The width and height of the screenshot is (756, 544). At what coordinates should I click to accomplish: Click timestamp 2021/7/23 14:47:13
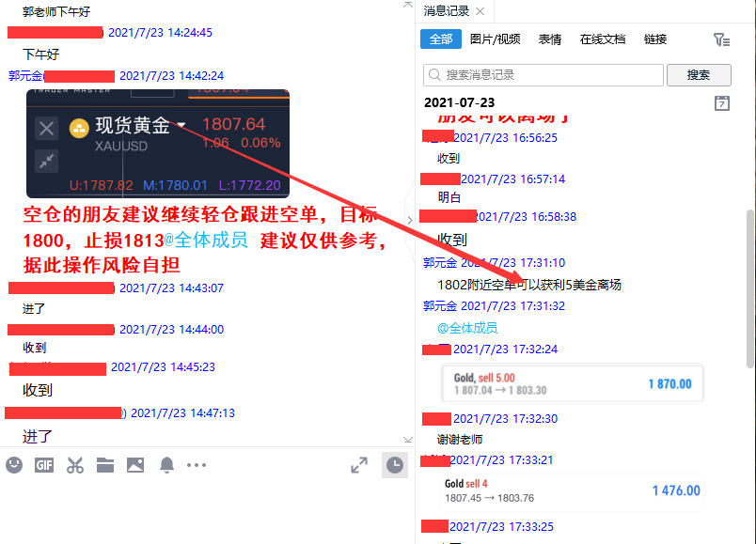(182, 413)
